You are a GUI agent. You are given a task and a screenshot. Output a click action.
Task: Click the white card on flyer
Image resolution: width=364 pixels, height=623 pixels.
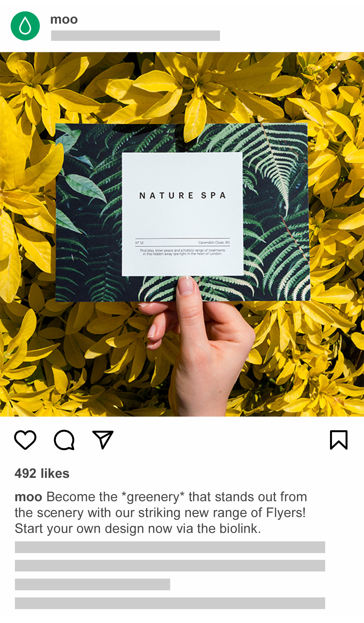tap(182, 214)
